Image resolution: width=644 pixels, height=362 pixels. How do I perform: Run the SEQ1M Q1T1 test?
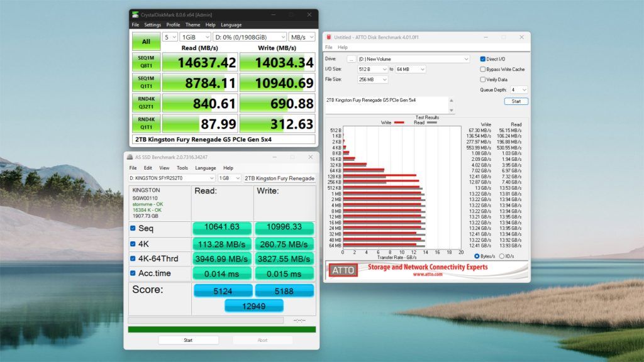(146, 82)
